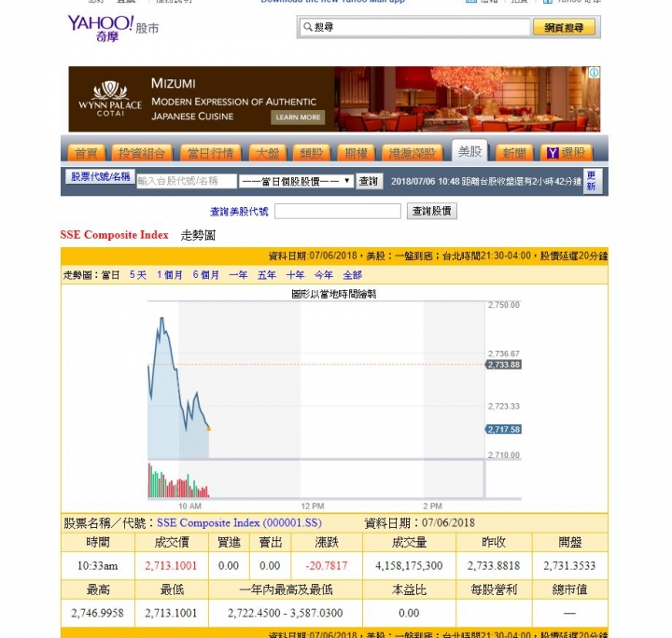Select the 5天 chart range
The image size is (672, 638).
click(x=138, y=275)
